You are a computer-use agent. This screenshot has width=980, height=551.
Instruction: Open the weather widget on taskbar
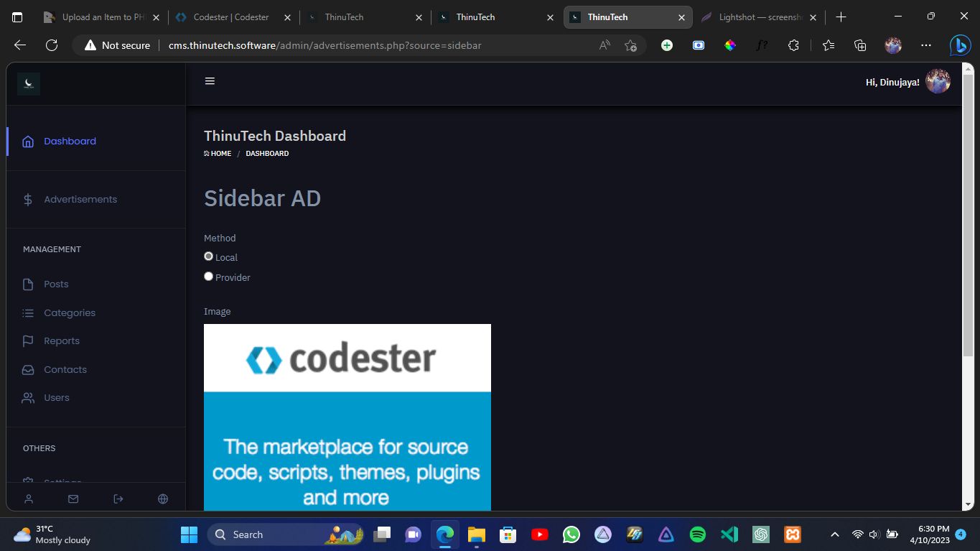tap(52, 534)
